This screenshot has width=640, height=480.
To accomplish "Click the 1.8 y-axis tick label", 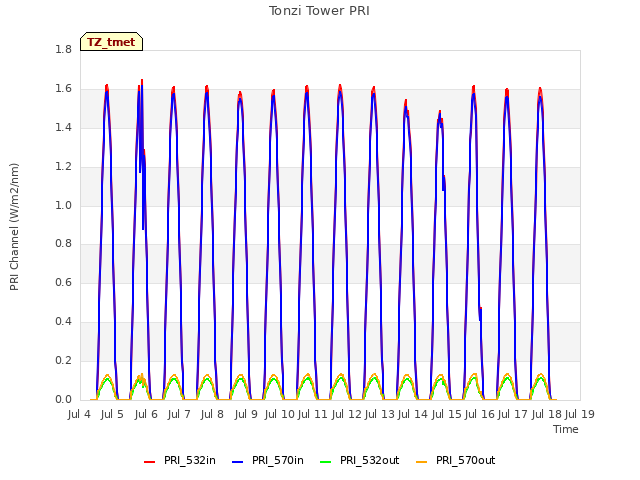I will 63,49.
